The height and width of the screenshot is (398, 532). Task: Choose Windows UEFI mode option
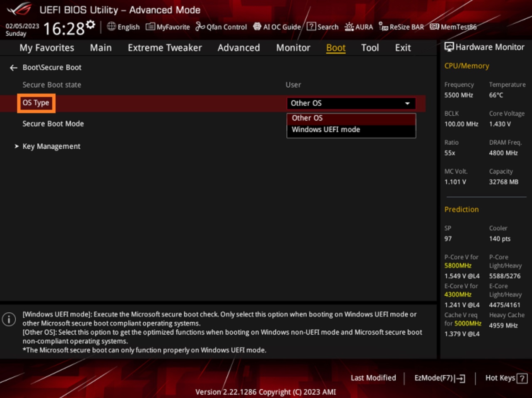click(351, 129)
